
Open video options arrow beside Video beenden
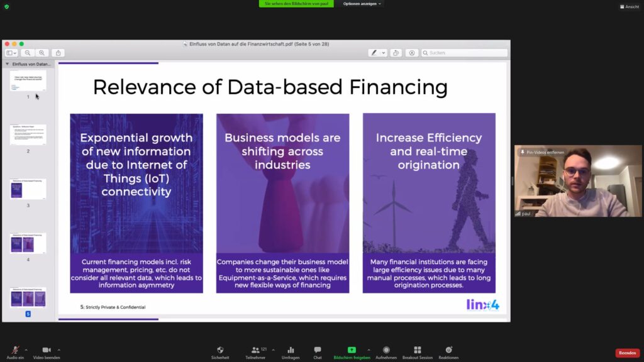pyautogui.click(x=58, y=350)
